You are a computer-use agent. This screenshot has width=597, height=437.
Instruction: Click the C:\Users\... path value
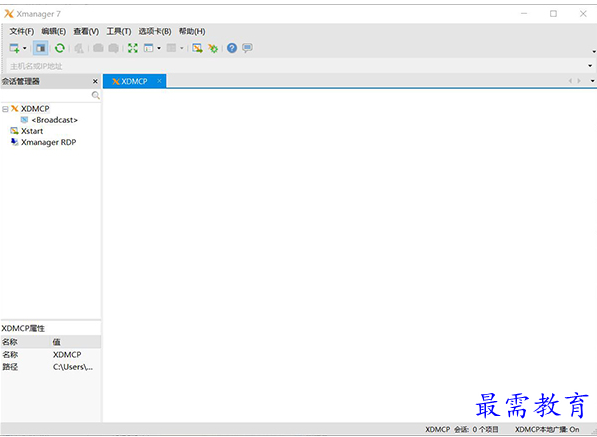(73, 367)
